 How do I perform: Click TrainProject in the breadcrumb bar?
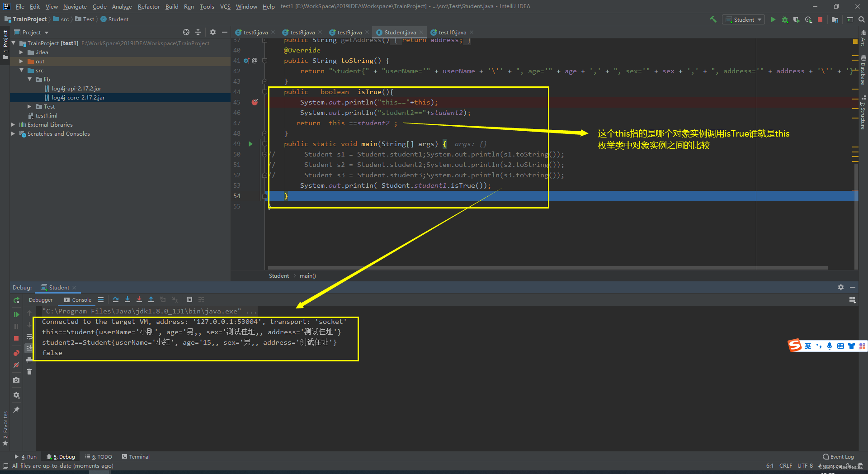click(26, 19)
